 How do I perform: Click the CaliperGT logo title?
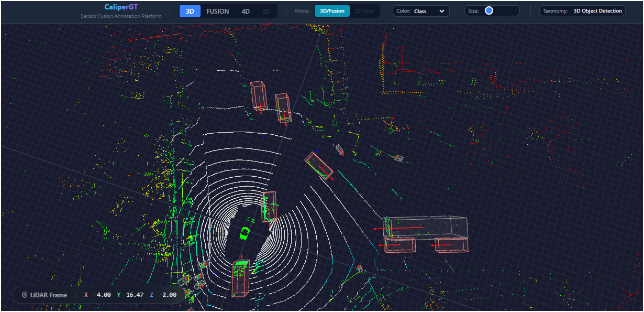coord(121,7)
